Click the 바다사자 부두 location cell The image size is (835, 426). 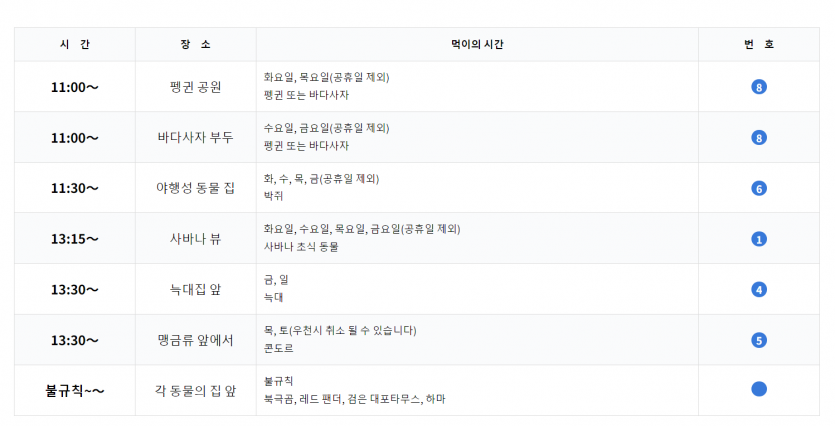195,137
